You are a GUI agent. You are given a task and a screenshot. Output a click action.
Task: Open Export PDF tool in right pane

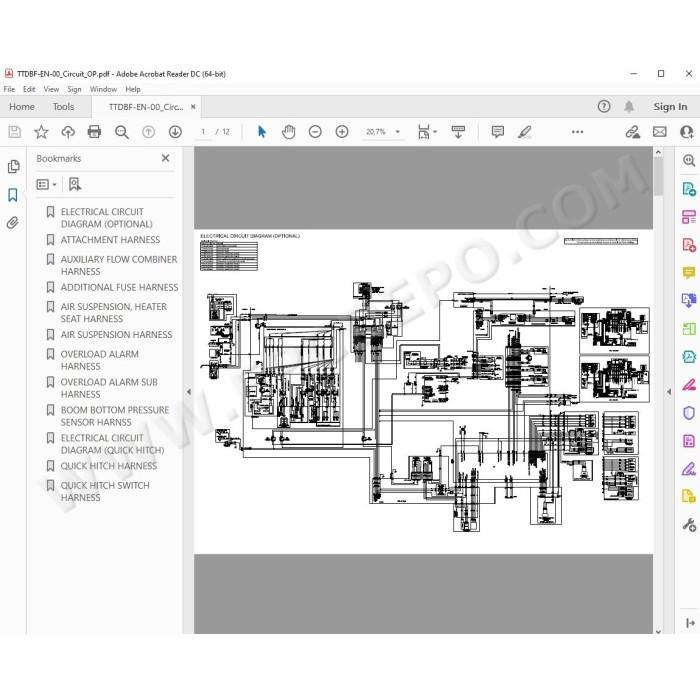(x=688, y=189)
